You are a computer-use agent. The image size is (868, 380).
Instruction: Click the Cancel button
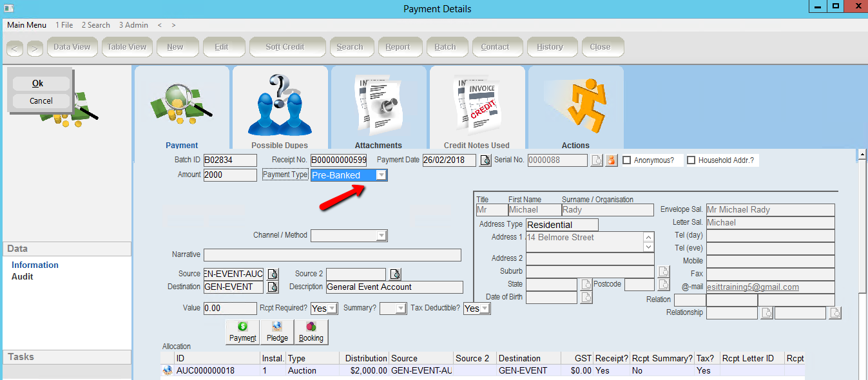click(41, 100)
